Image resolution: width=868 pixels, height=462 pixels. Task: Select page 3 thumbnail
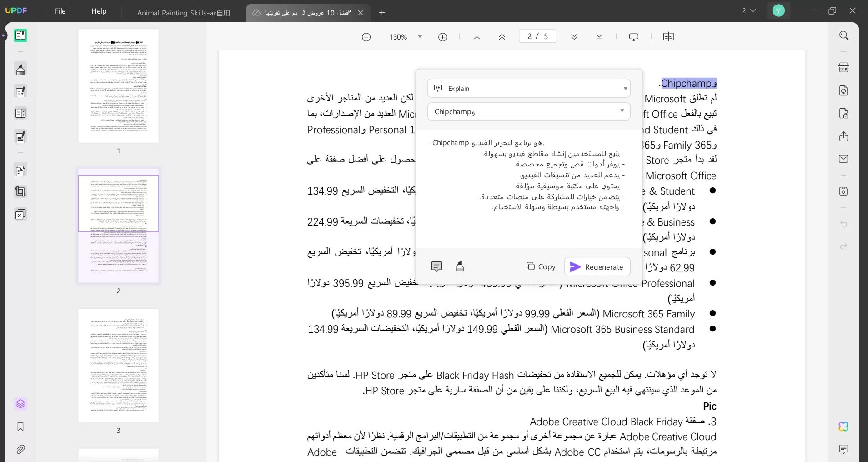coord(118,365)
